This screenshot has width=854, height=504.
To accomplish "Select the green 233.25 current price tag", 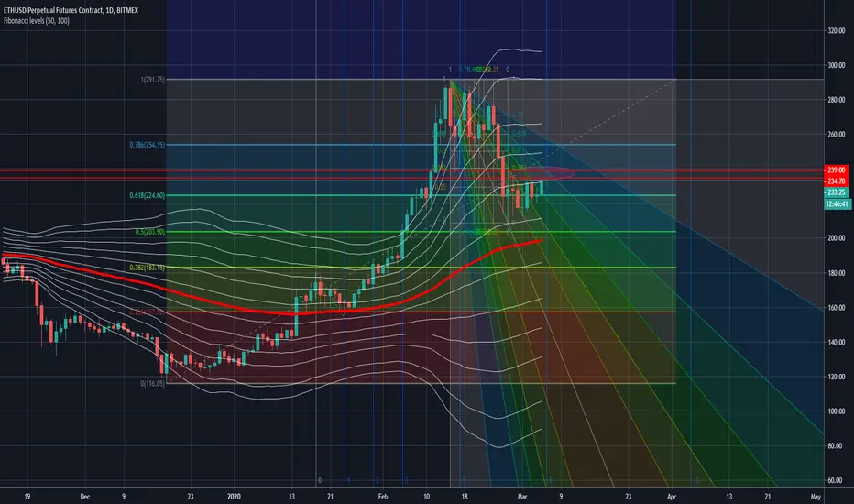I will pyautogui.click(x=836, y=192).
